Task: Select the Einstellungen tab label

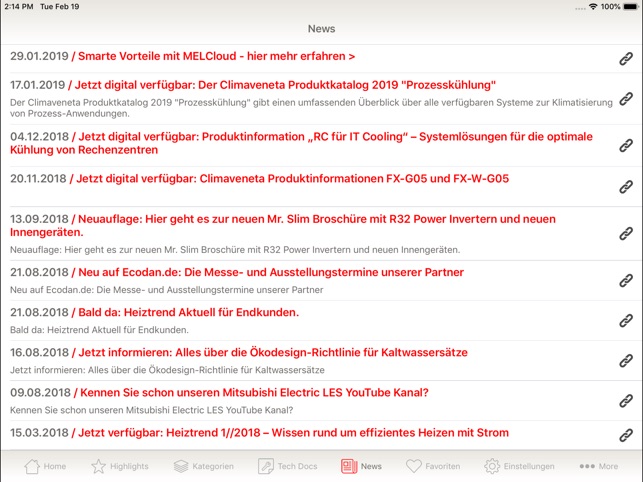Action: click(529, 466)
